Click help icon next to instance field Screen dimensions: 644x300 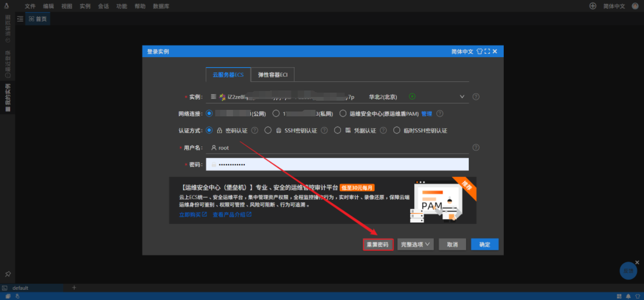point(476,97)
